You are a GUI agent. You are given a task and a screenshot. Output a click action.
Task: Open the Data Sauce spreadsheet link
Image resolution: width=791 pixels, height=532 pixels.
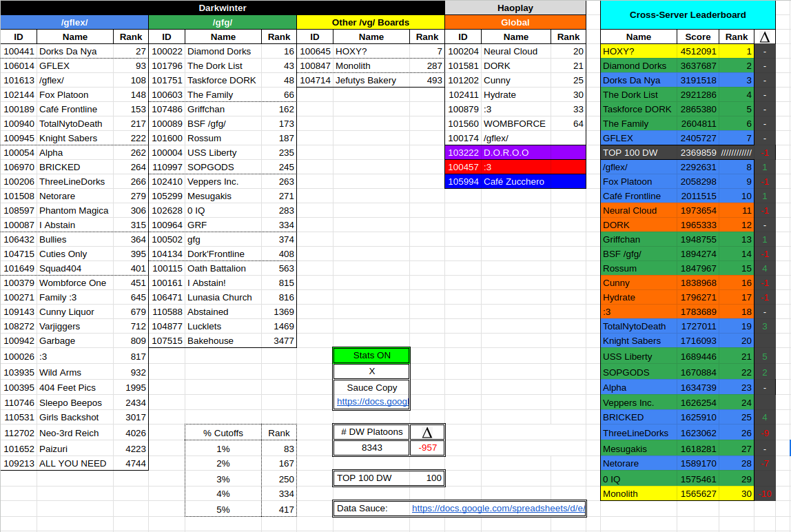[x=498, y=509]
